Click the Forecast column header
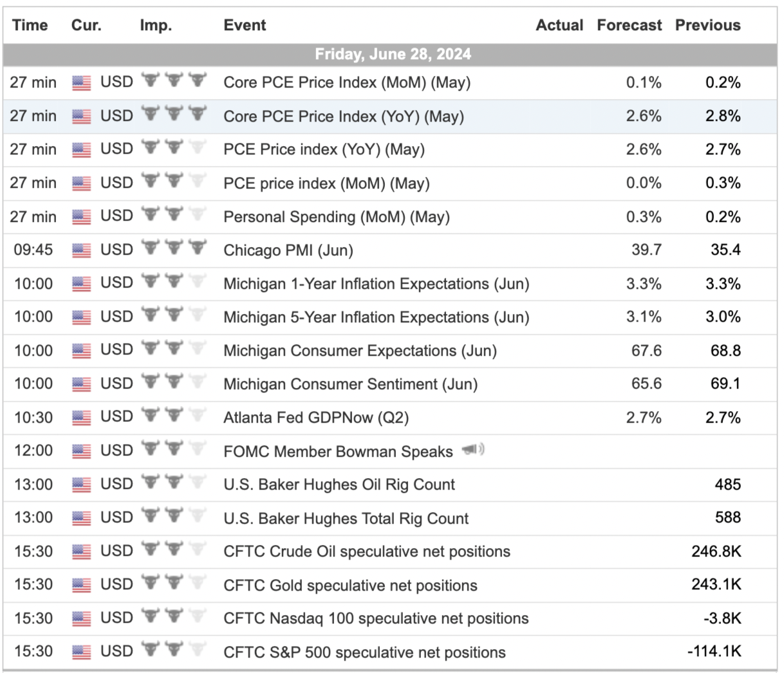Viewport: 784px width, 673px height. (629, 25)
